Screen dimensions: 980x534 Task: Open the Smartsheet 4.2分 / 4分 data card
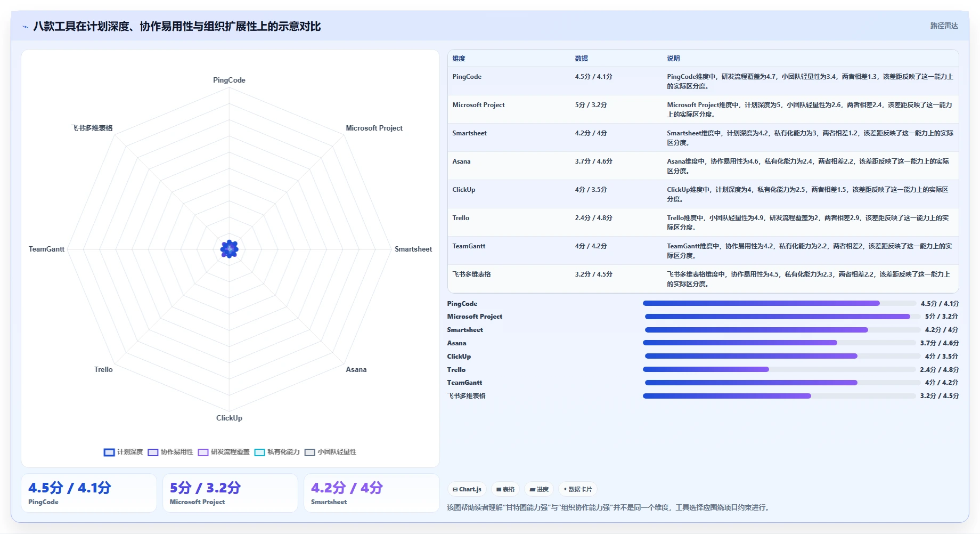point(372,493)
